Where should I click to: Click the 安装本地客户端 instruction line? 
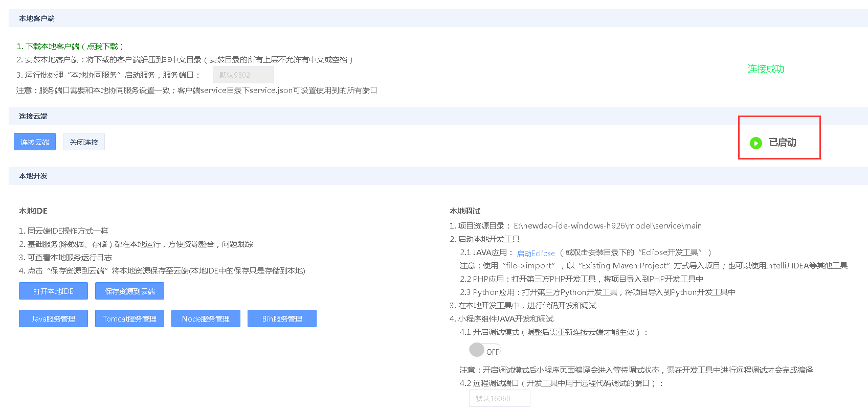tap(185, 60)
